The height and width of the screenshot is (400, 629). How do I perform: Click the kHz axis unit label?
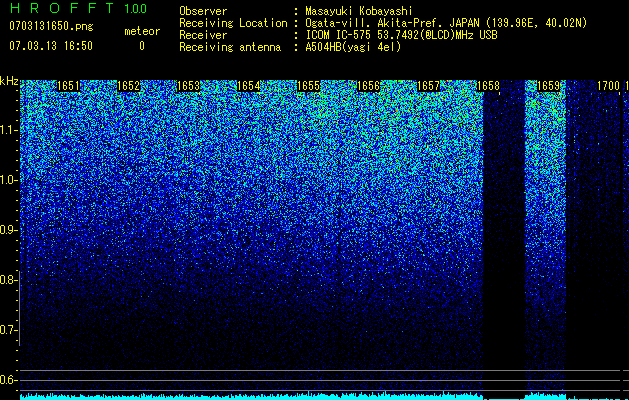9,82
